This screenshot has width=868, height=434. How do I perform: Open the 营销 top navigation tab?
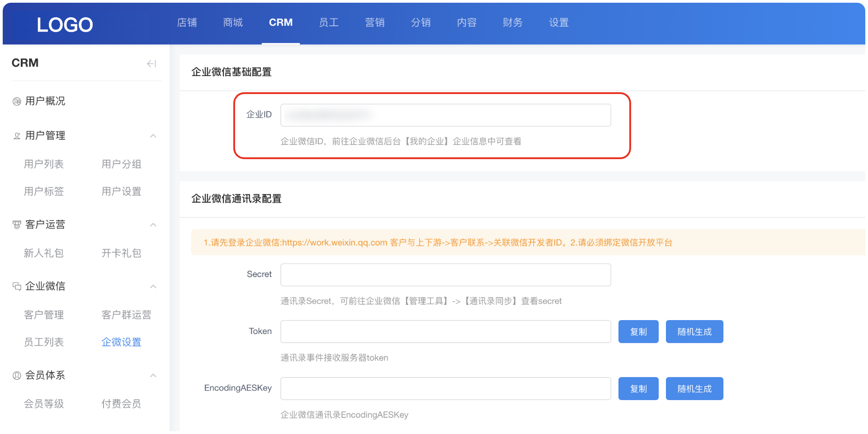coord(374,23)
